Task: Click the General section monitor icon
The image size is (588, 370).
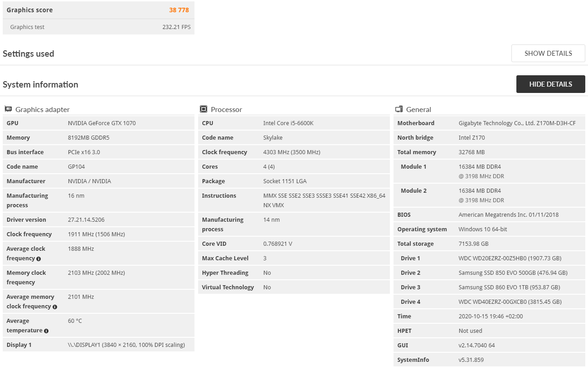Action: (x=399, y=109)
